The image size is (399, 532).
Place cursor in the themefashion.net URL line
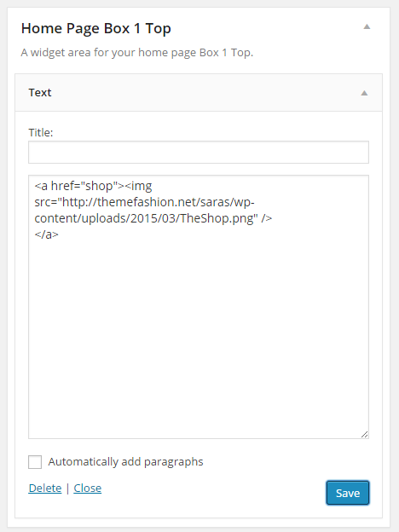coord(144,202)
